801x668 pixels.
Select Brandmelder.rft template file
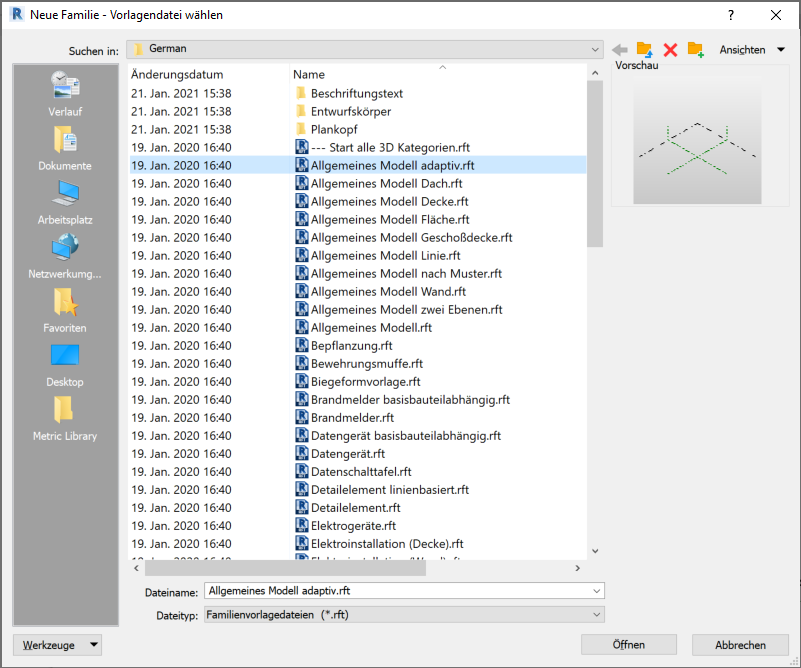point(352,417)
